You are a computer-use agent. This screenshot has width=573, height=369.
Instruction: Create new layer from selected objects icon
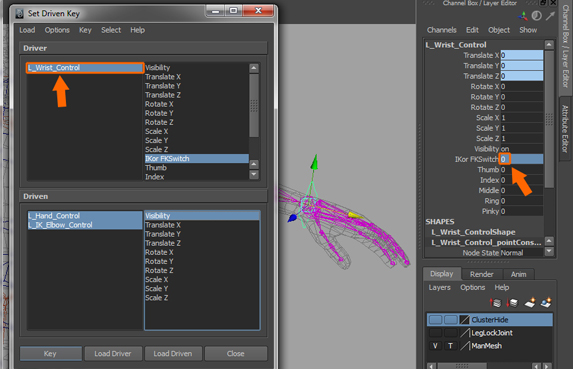coord(546,303)
